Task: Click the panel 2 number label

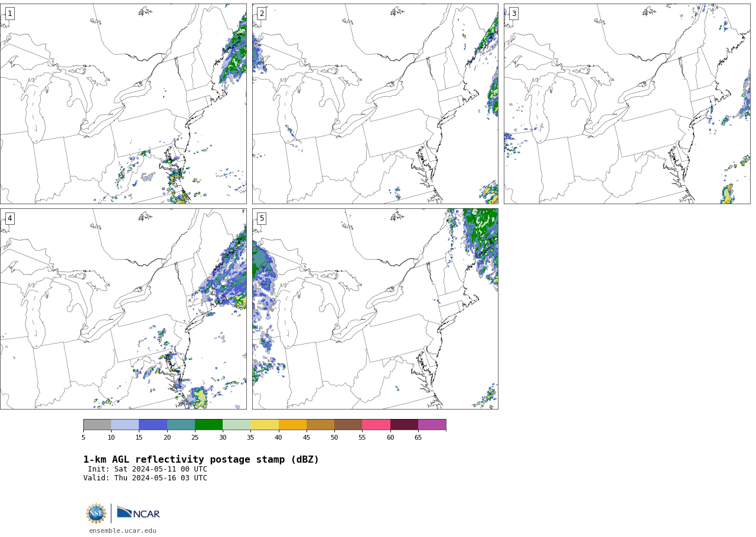Action: click(262, 14)
